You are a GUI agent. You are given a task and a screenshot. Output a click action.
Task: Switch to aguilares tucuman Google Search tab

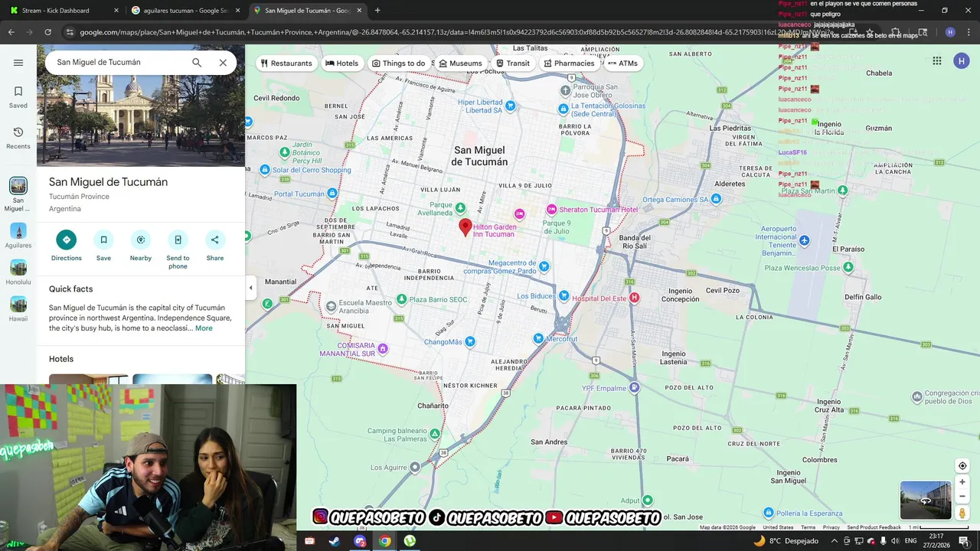tap(186, 11)
